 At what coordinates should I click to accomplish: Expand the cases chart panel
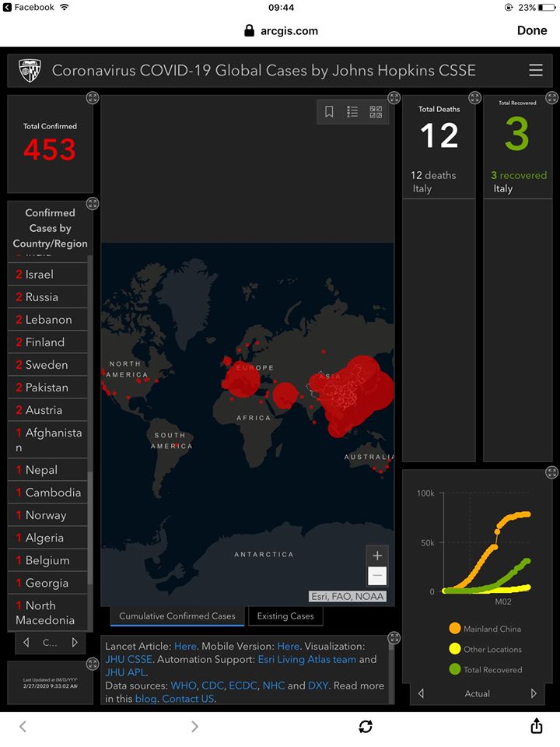[x=551, y=472]
